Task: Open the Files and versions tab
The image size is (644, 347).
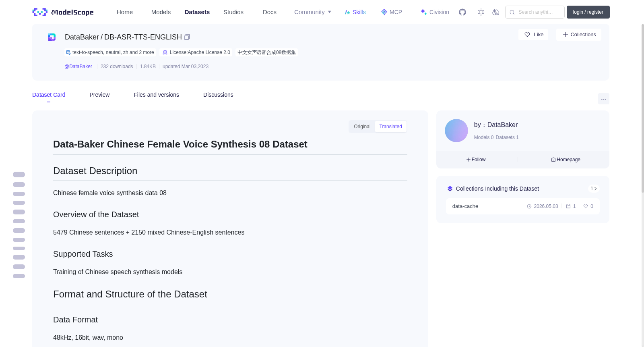Action: (156, 95)
